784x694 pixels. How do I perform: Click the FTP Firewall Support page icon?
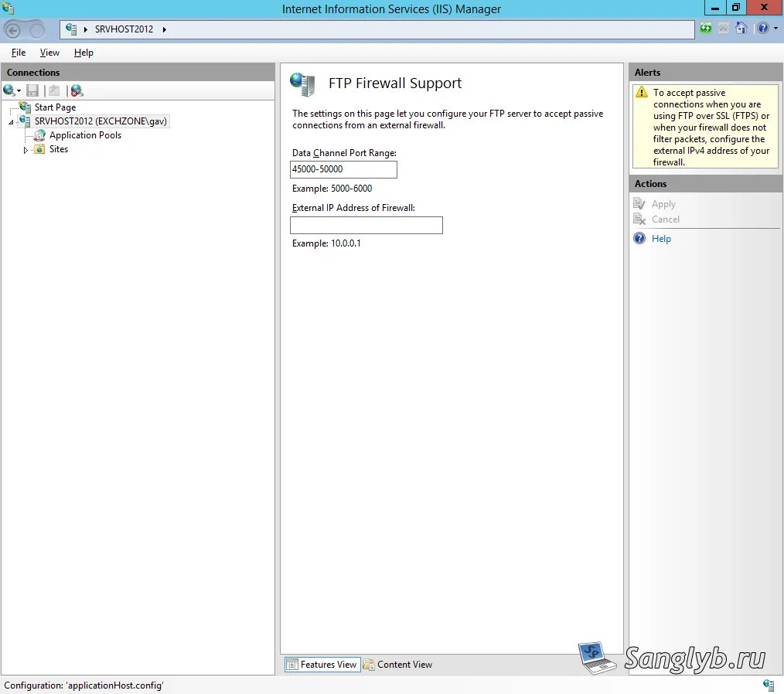pos(302,84)
